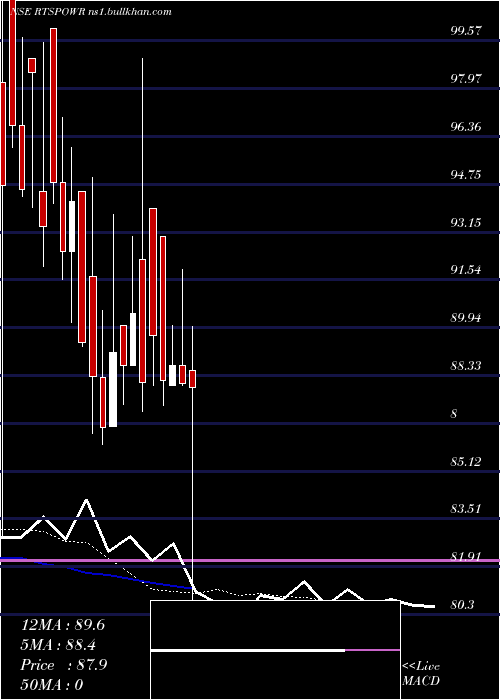
Task: Click the 89.94 price axis label
Action: [467, 318]
